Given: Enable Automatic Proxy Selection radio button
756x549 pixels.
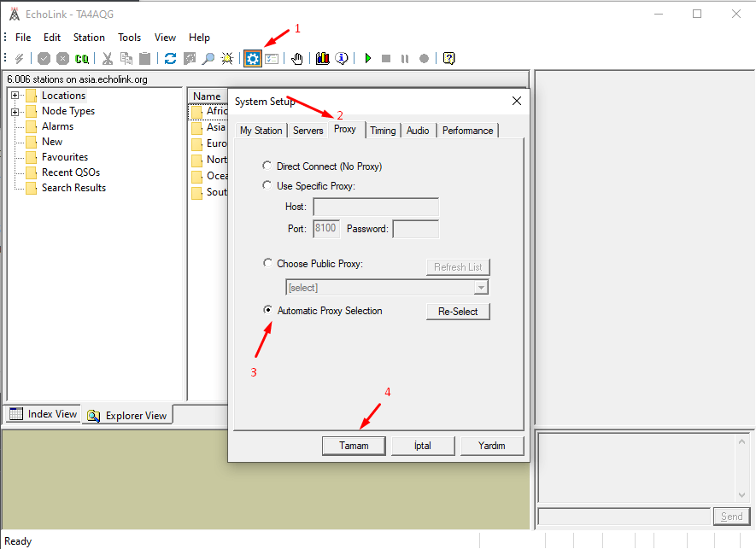Looking at the screenshot, I should [x=268, y=311].
